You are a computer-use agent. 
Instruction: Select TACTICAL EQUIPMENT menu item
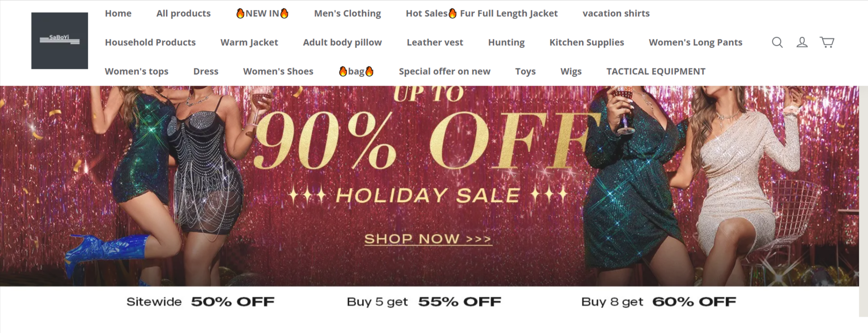tap(656, 71)
